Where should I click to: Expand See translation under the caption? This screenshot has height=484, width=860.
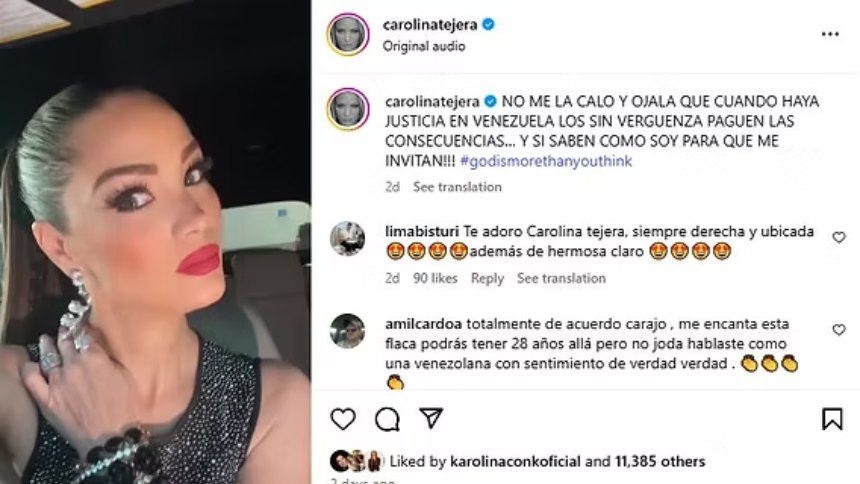457,187
